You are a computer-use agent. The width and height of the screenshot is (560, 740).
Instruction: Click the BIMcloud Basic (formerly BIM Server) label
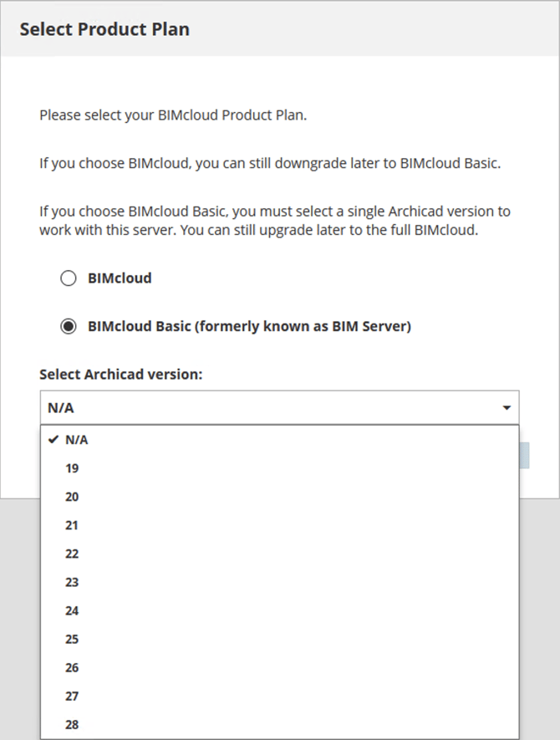[x=249, y=327]
